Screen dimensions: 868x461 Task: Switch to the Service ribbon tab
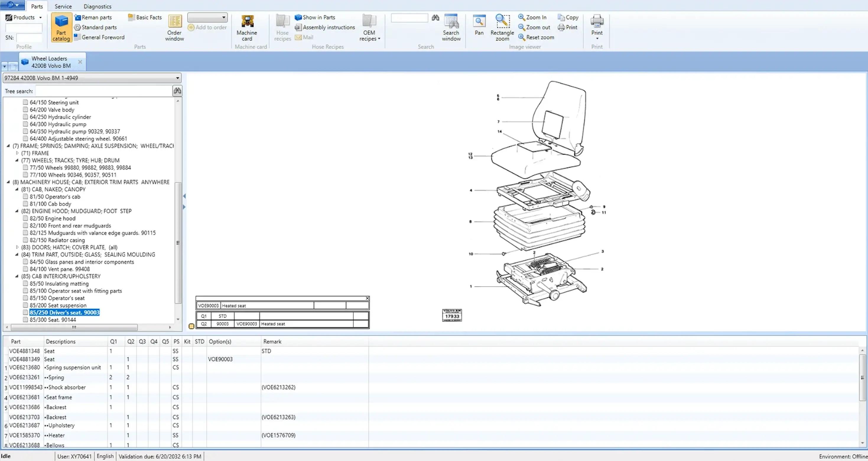point(63,7)
